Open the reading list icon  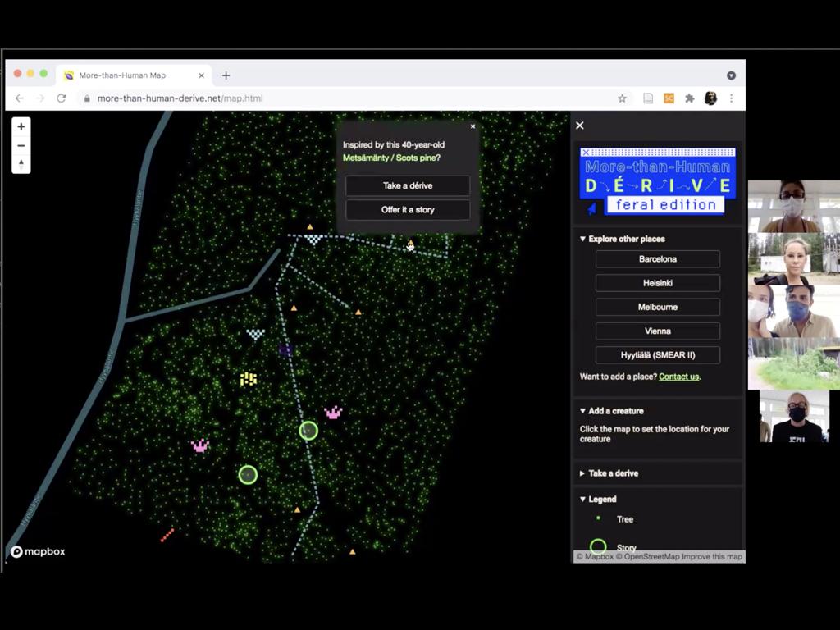click(x=648, y=98)
